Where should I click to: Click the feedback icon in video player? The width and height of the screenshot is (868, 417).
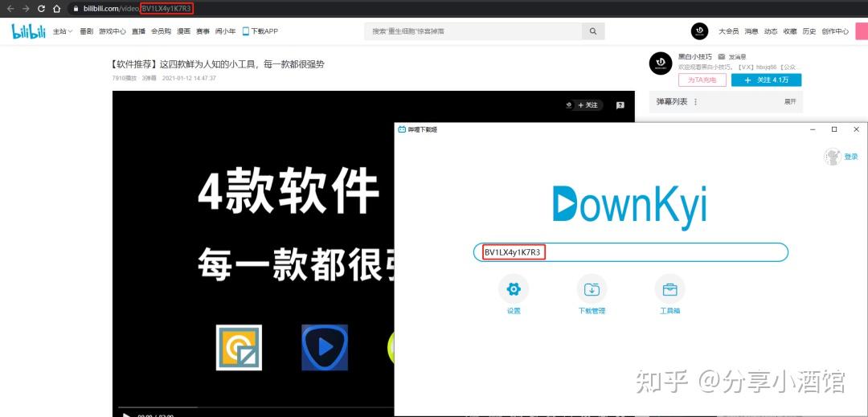(620, 105)
